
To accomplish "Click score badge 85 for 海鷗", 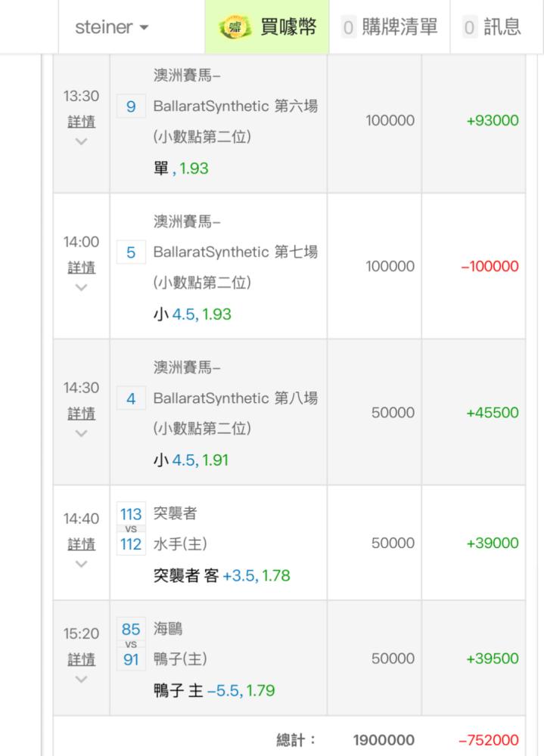I will tap(131, 629).
